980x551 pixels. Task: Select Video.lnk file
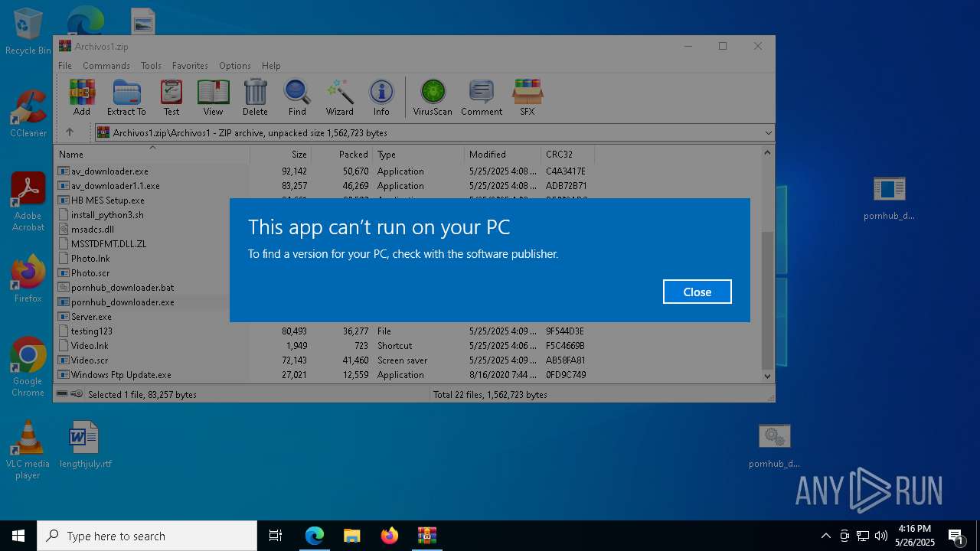click(90, 346)
